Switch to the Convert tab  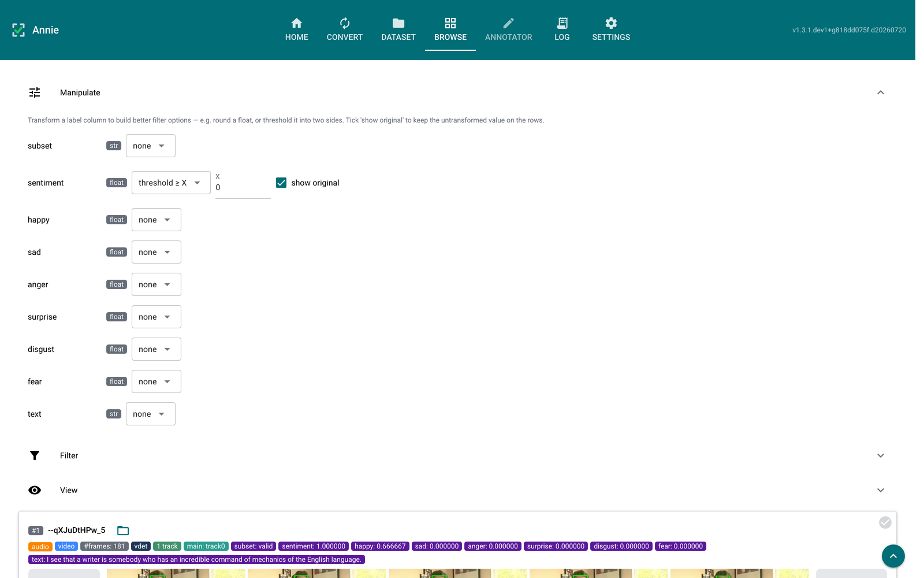(345, 30)
